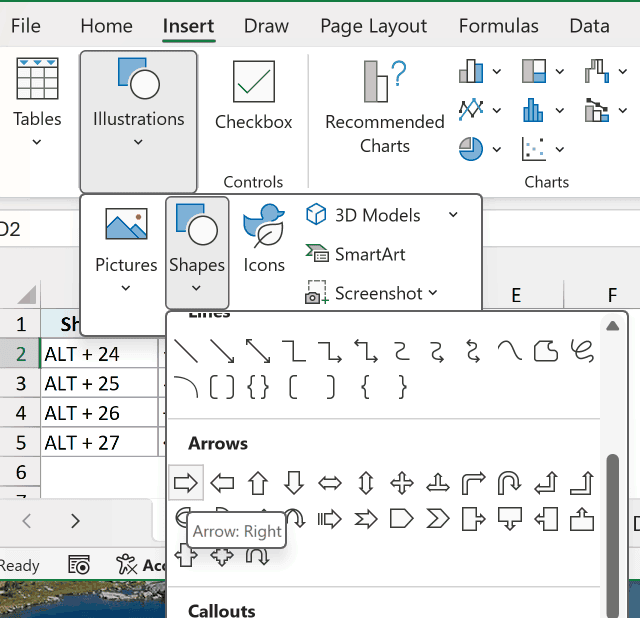Click the next sheet navigation arrow
640x618 pixels.
(75, 521)
